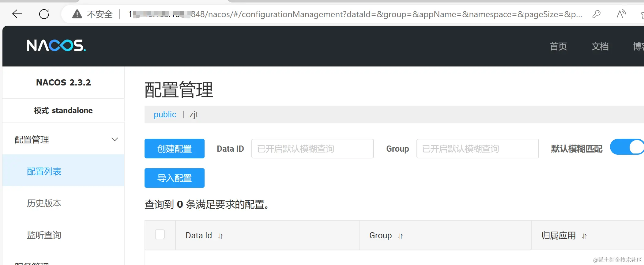Click the browser address bar URL
Screen dimensions: 644x265
click(355, 14)
